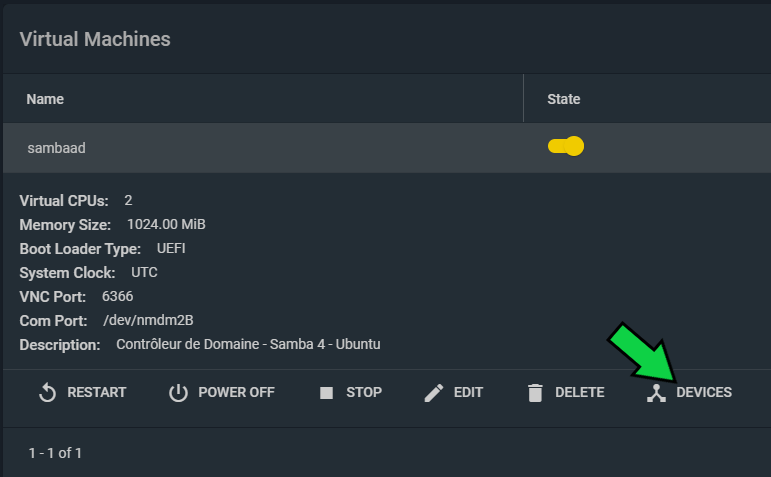The image size is (771, 477).
Task: Sort by the Name column header
Action: 45,99
